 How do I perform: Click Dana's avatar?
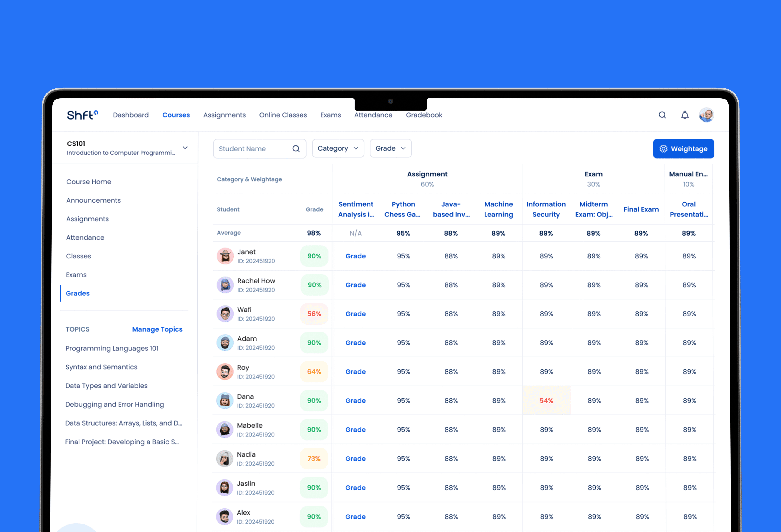225,400
